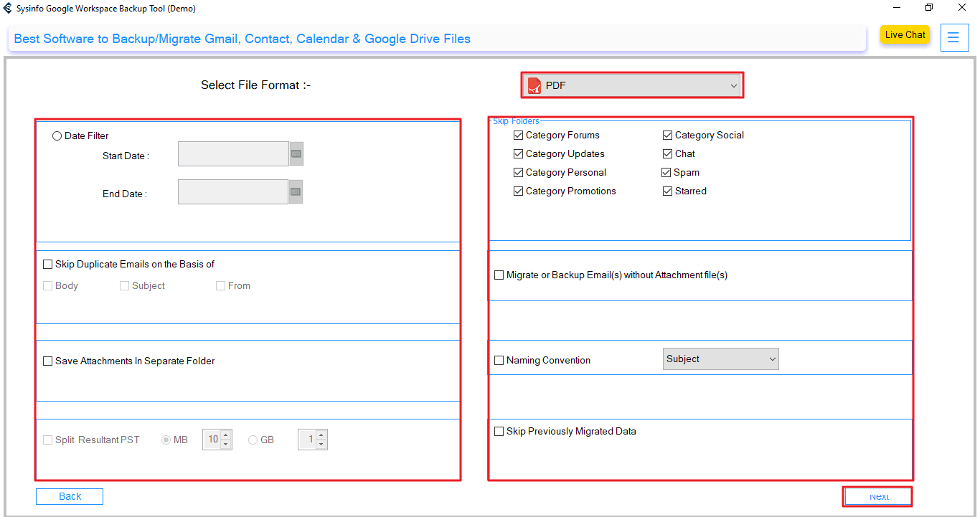Go Back to the previous step

(x=70, y=497)
